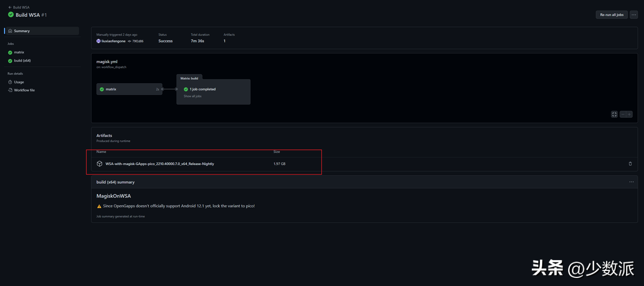This screenshot has width=644, height=286.
Task: Open liuxiaofengone user profile link
Action: coord(114,41)
